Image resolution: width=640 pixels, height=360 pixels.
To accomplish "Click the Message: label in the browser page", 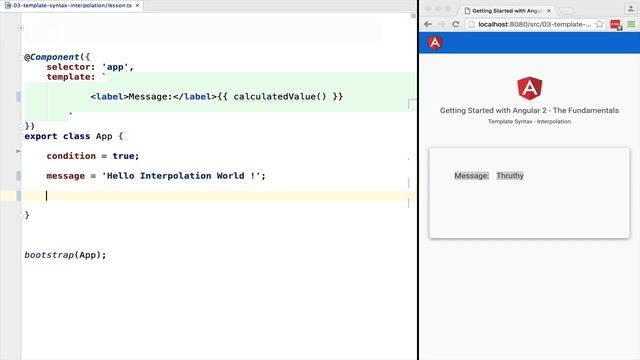I will pyautogui.click(x=471, y=176).
